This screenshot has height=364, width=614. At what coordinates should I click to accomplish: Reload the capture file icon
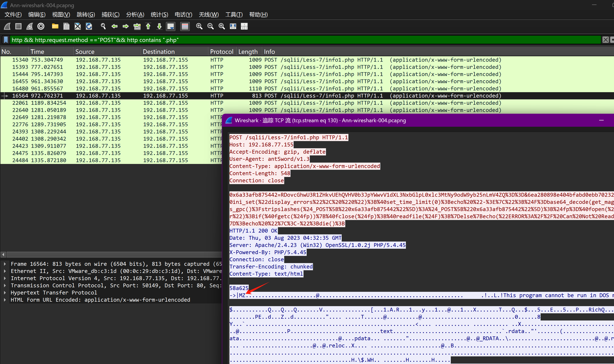pos(89,26)
